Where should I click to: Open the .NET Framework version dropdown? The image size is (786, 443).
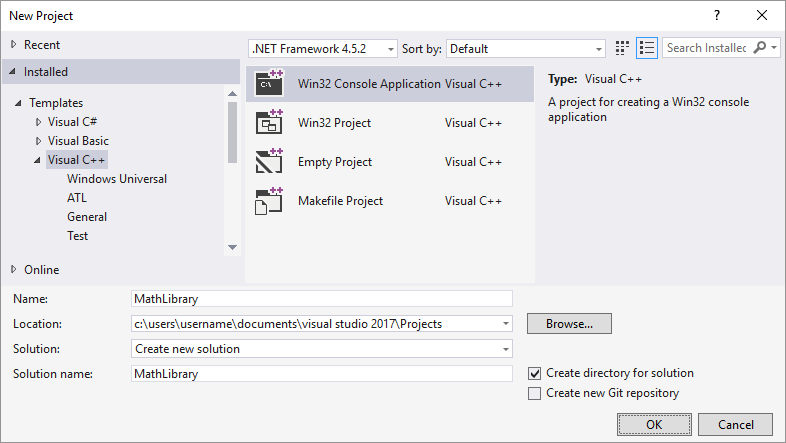pos(322,48)
